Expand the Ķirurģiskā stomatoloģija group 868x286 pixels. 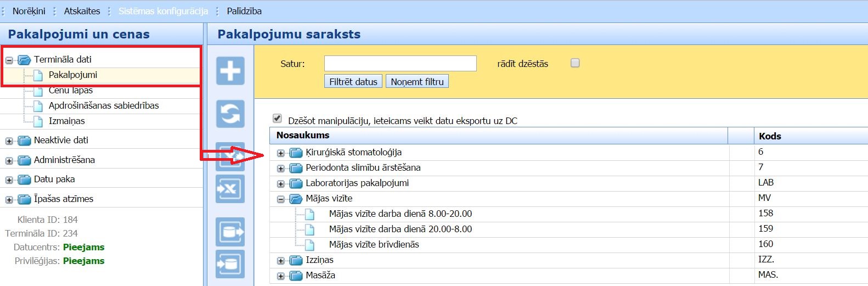click(x=281, y=153)
